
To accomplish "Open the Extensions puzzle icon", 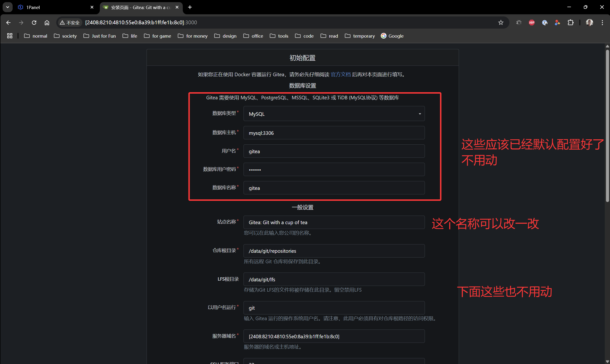I will coord(570,23).
